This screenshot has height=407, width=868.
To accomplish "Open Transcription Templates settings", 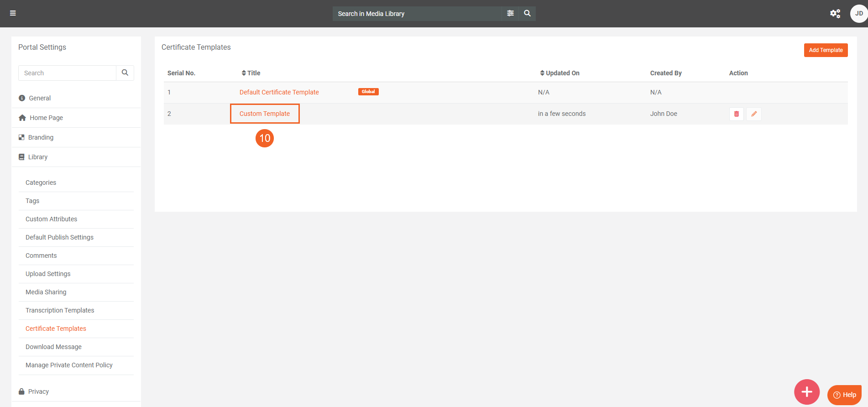I will coord(60,310).
